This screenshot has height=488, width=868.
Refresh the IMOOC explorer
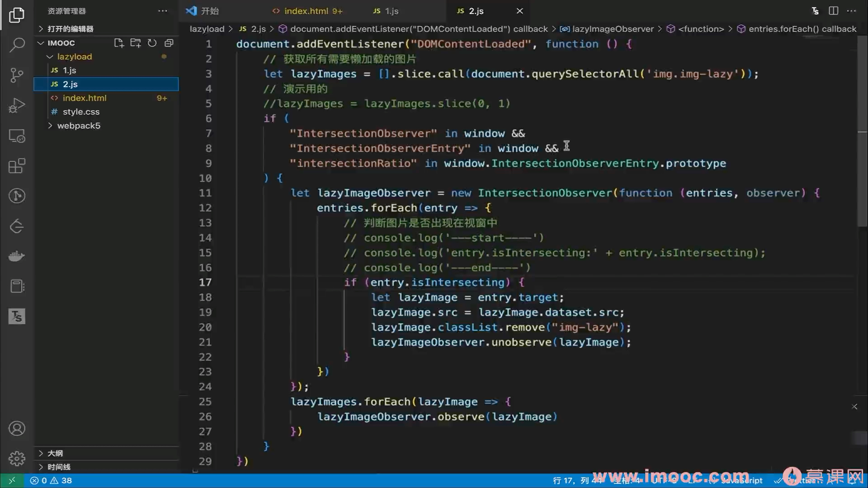[152, 43]
